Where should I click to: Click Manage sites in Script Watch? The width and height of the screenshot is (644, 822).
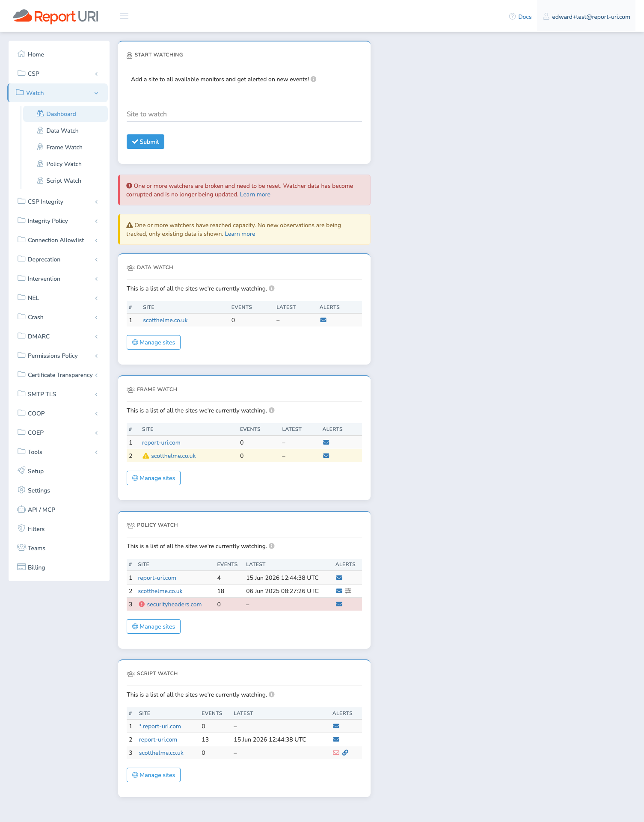(x=154, y=775)
